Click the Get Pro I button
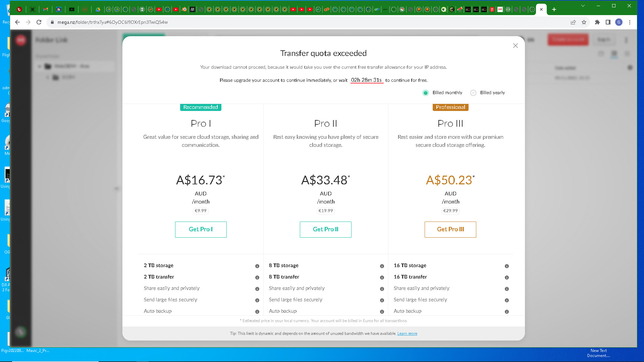Image resolution: width=644 pixels, height=362 pixels. (x=201, y=229)
